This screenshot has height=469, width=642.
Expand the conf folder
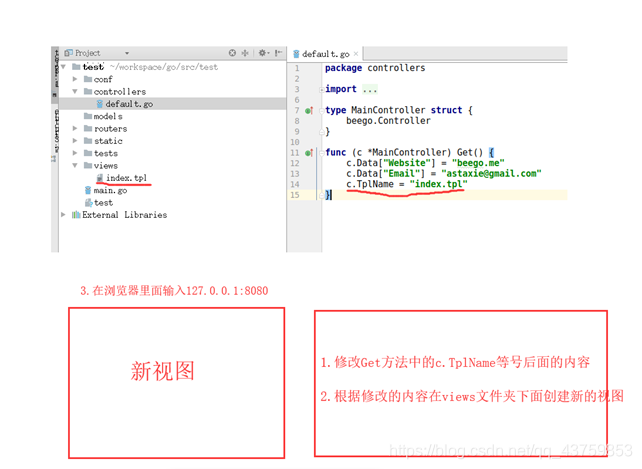point(75,79)
